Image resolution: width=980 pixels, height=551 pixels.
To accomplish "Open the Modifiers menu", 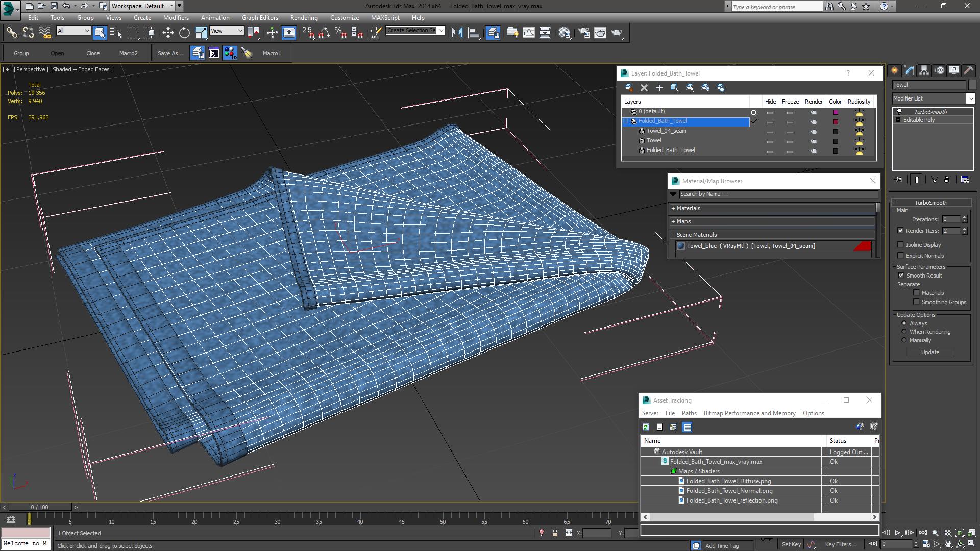I will pos(176,17).
